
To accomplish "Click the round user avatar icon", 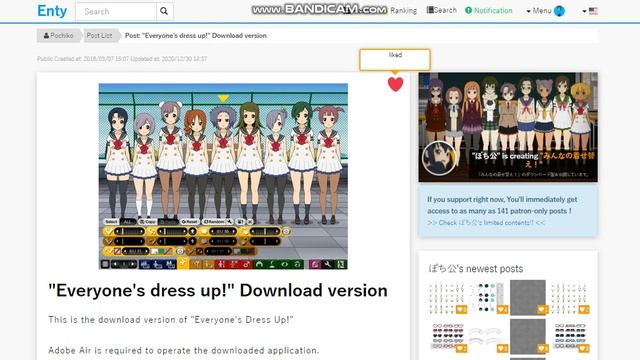I will pos(559,11).
